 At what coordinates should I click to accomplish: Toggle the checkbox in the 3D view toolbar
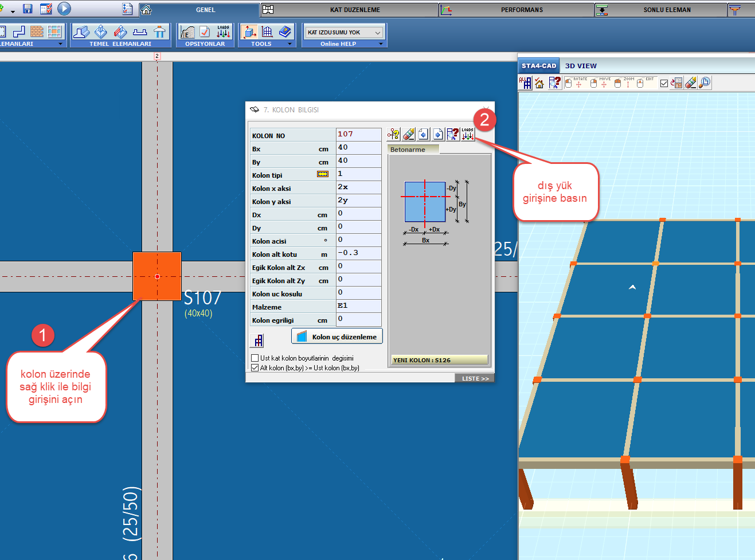664,84
